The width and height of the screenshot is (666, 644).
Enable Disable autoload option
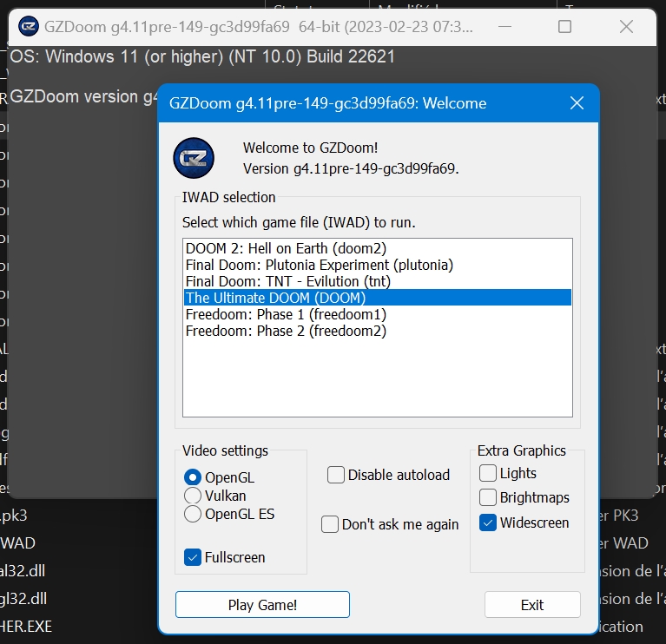[x=336, y=475]
